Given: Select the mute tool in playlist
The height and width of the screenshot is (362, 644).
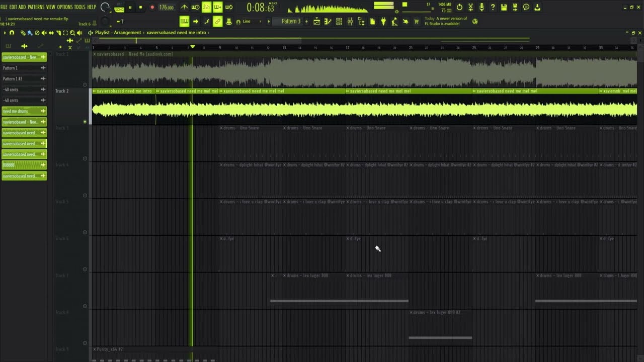Looking at the screenshot, I should click(x=44, y=33).
